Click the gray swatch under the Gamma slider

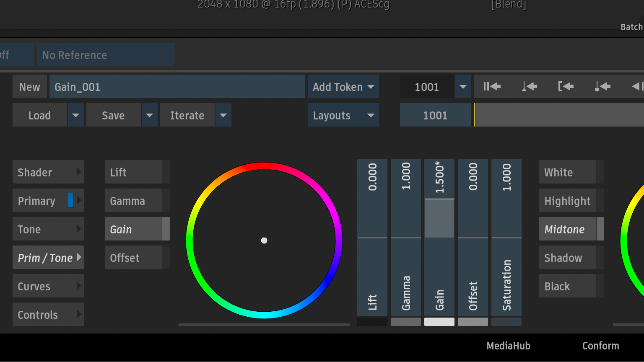coord(406,322)
